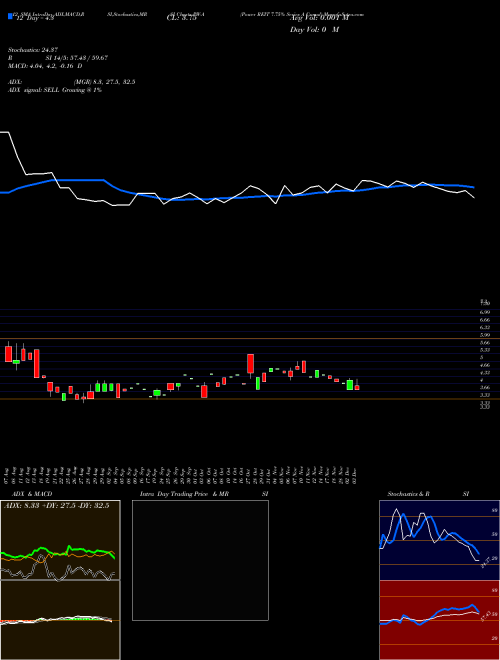Click the first red candlestick at left
Screen dimensions: 500x660
tap(8, 353)
